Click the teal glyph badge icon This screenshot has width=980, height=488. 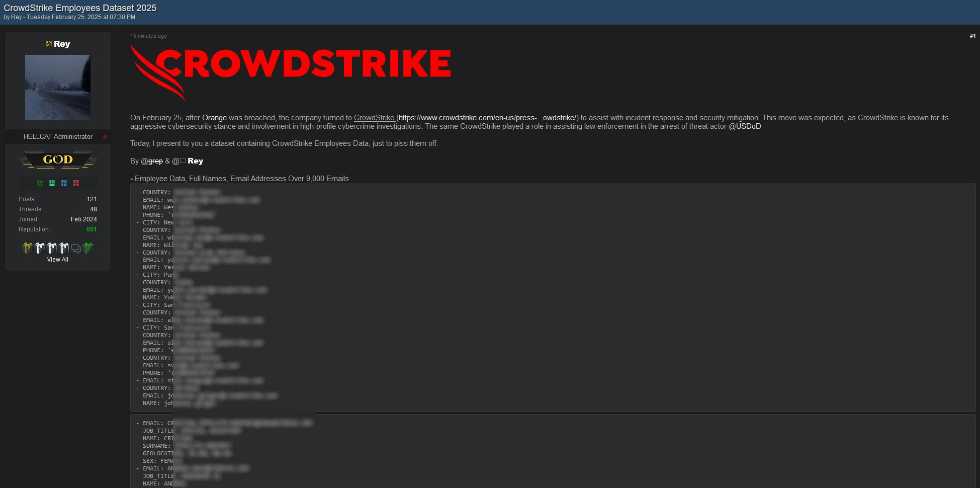click(x=52, y=183)
